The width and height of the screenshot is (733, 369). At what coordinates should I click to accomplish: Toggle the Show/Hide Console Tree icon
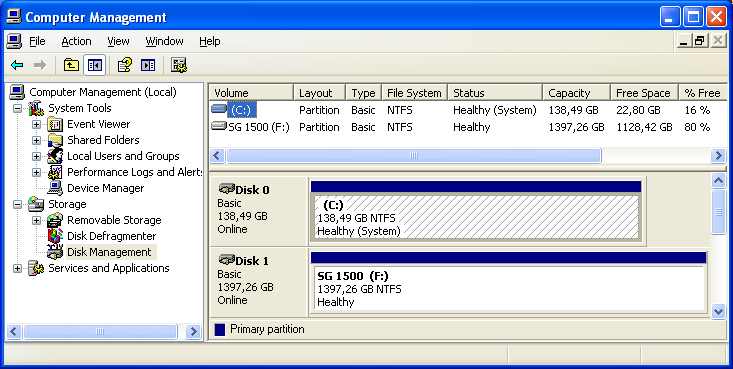[94, 65]
